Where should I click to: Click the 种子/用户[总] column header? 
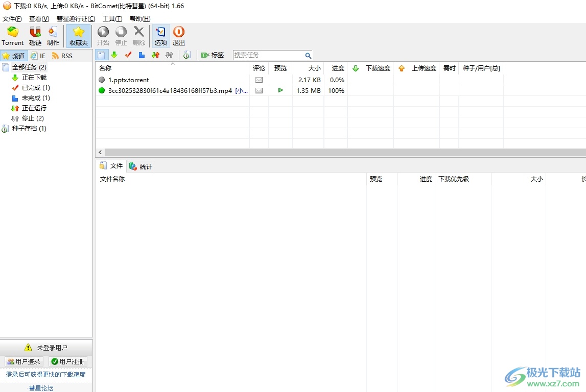pos(481,68)
